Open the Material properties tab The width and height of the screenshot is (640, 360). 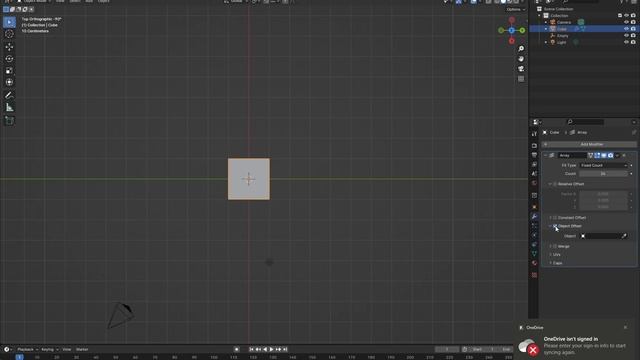pos(534,263)
